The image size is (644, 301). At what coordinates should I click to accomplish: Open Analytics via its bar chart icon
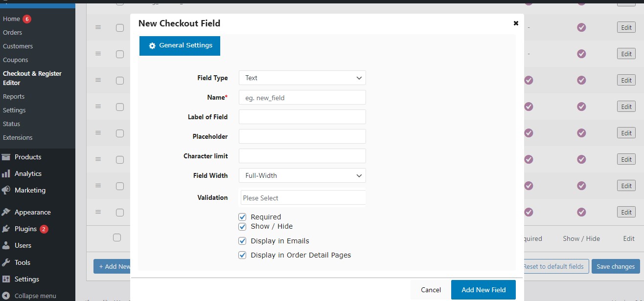6,173
